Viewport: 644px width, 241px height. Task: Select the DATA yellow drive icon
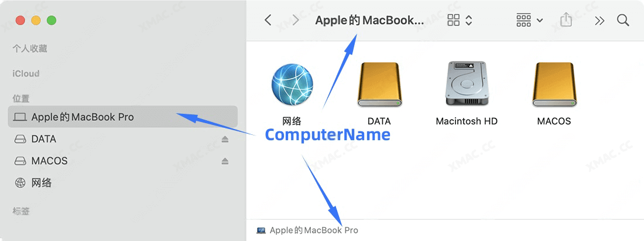[x=379, y=84]
